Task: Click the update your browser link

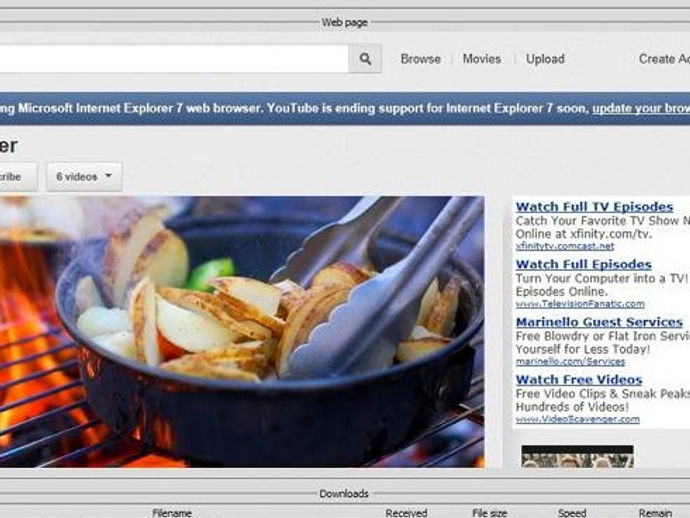Action: click(641, 108)
